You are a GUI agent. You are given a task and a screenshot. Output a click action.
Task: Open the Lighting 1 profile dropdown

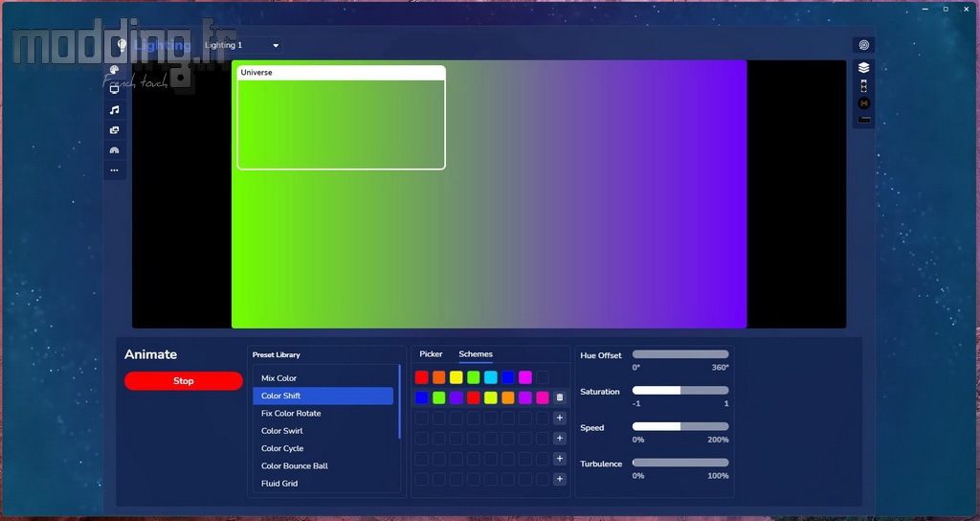[x=241, y=45]
